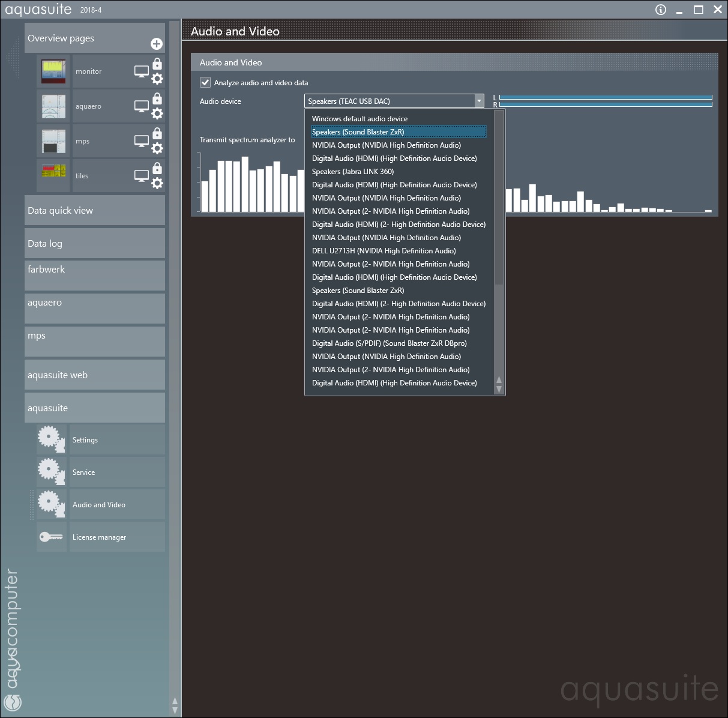This screenshot has width=728, height=718.
Task: Expand the mps device section header
Action: click(95, 342)
